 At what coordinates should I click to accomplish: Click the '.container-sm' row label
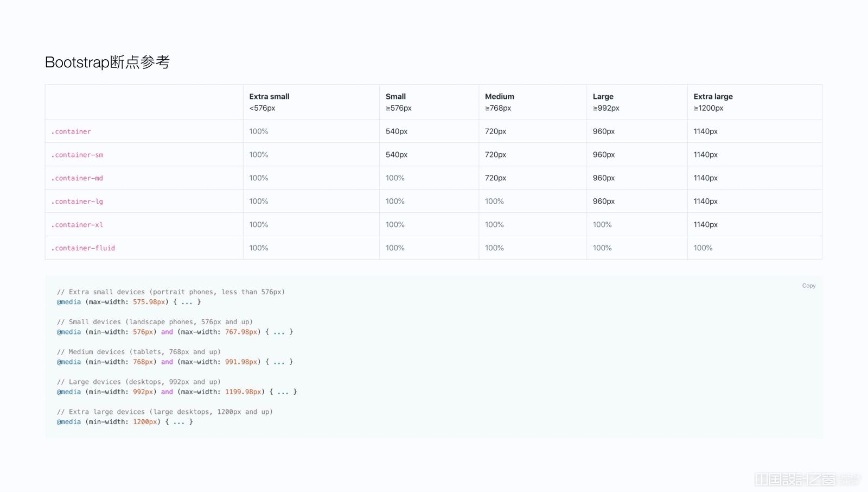click(77, 155)
